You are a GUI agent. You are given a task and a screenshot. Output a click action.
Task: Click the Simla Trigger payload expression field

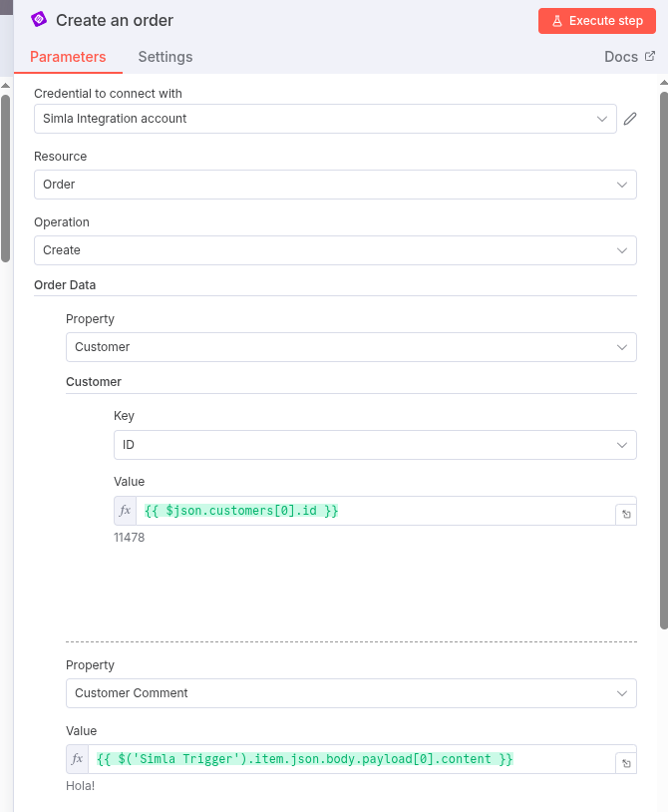pyautogui.click(x=351, y=759)
